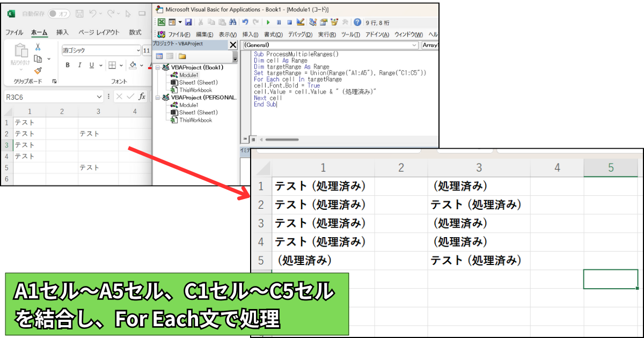644x338 pixels.
Task: Save the project with the VBA floppy-disk icon
Action: click(x=188, y=22)
